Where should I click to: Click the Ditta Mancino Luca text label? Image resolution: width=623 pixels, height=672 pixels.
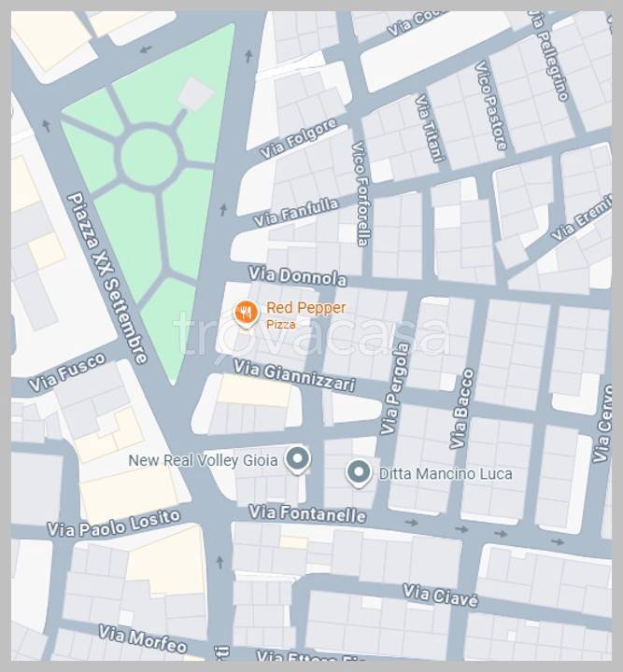click(446, 474)
